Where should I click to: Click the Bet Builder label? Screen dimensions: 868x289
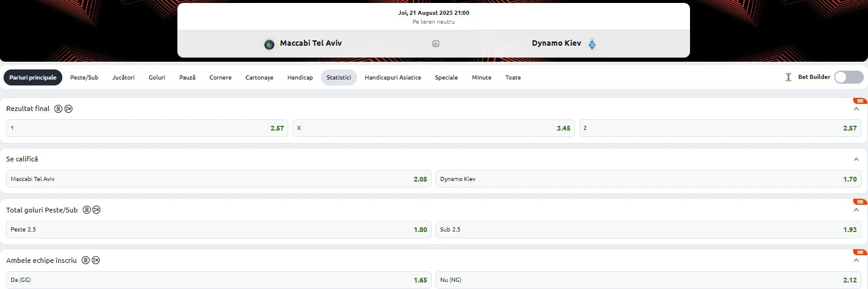814,77
